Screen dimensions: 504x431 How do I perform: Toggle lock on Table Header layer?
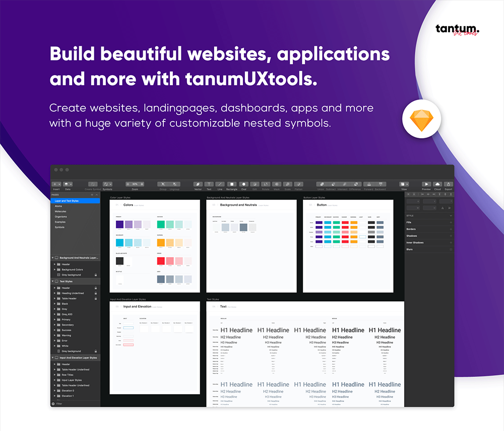96,298
